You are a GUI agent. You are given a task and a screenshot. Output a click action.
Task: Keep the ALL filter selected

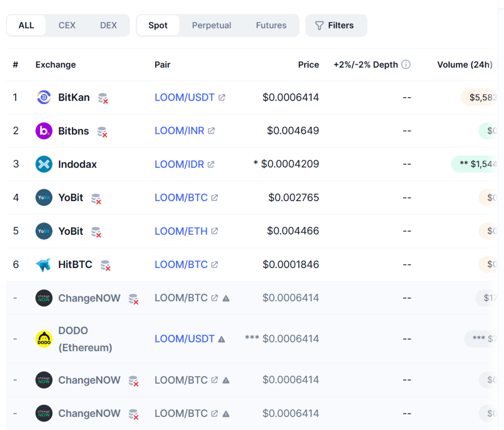click(26, 25)
